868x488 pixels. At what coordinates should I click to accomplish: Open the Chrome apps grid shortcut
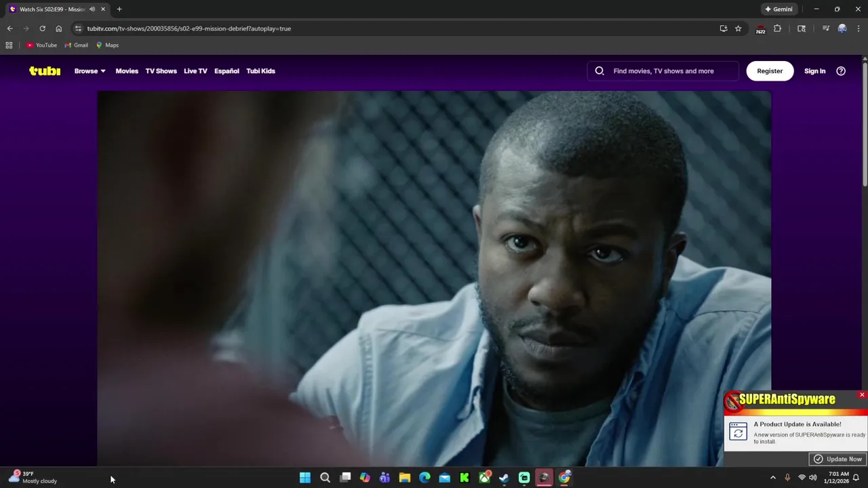(9, 45)
